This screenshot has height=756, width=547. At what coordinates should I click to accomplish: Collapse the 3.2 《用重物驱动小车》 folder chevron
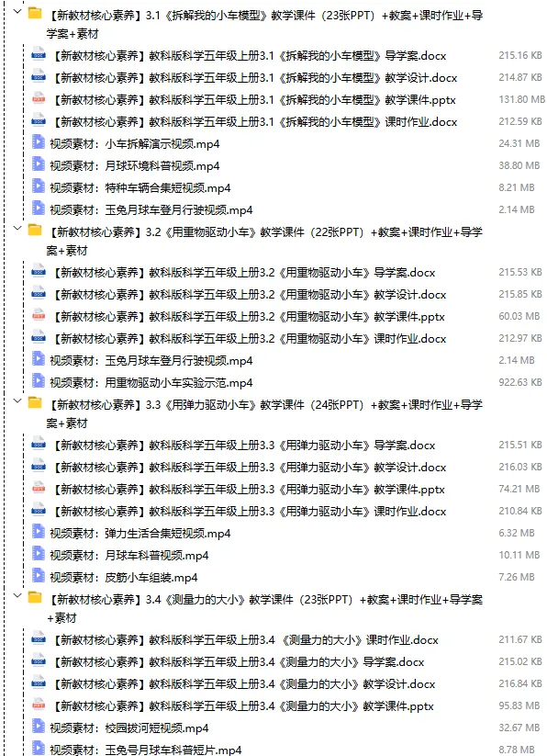[17, 228]
